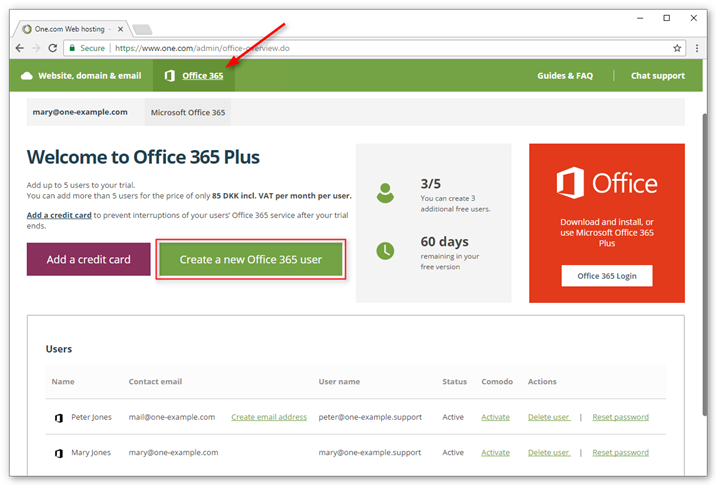Open the Office 365 navigation tab
Viewport: 716px width, 485px height.
(x=195, y=76)
